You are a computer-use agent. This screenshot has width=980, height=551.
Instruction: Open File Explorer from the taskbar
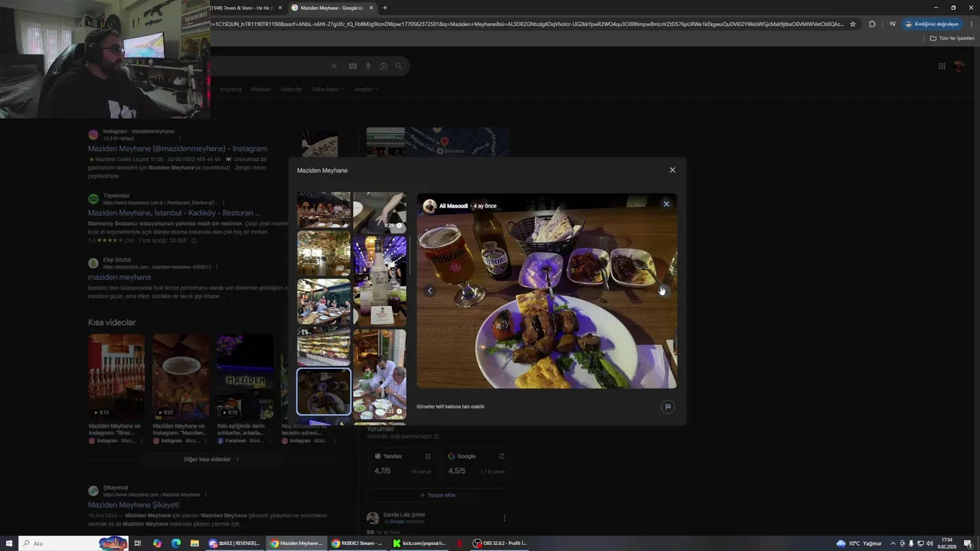tap(194, 543)
